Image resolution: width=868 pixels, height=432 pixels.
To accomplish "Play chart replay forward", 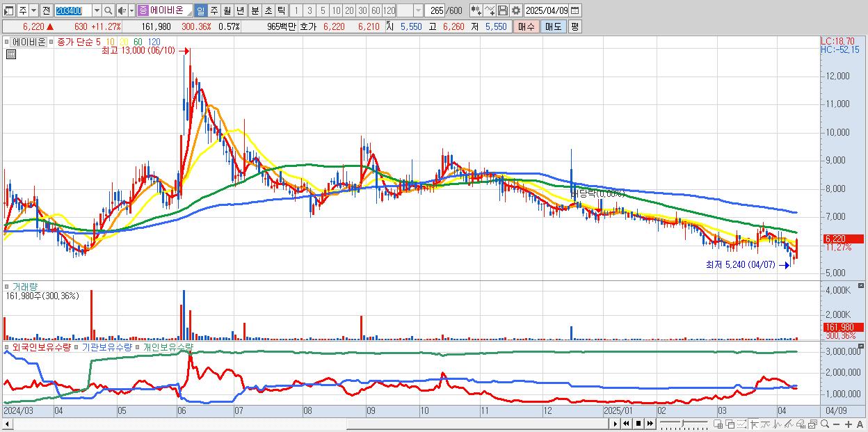I will pos(616,424).
